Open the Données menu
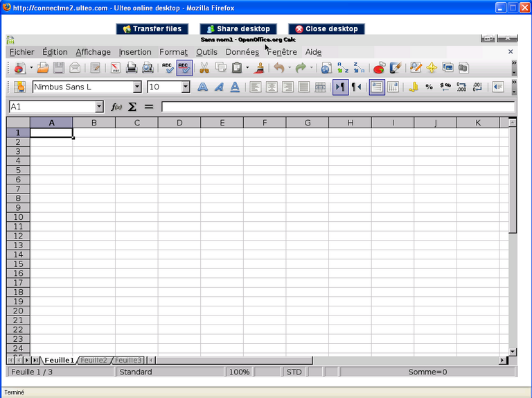Screen dimensions: 532x398 (x=242, y=52)
